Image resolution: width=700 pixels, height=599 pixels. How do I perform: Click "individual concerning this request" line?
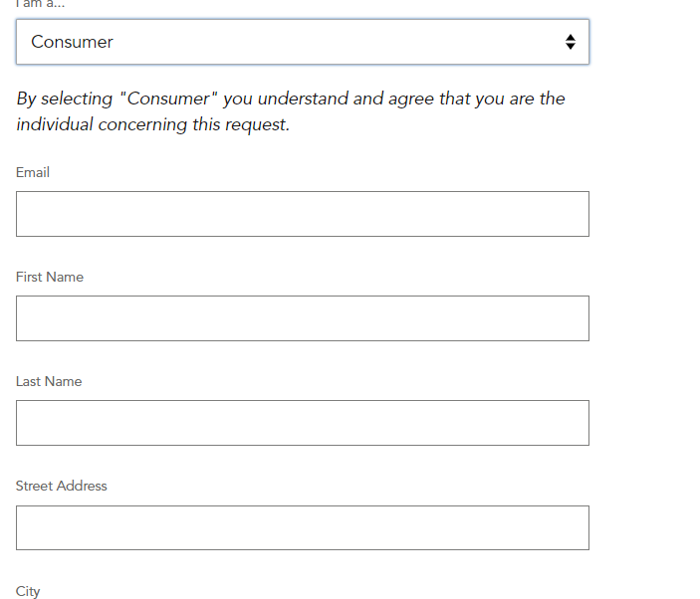153,124
